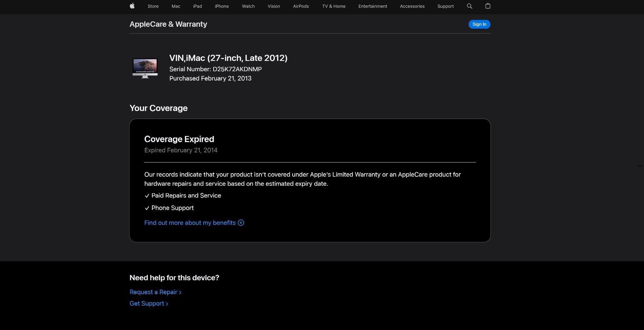
Task: Open the Support menu
Action: point(445,6)
